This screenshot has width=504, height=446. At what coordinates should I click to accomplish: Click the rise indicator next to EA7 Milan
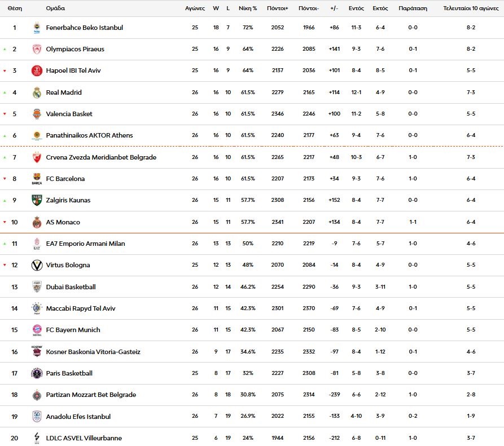(x=5, y=244)
